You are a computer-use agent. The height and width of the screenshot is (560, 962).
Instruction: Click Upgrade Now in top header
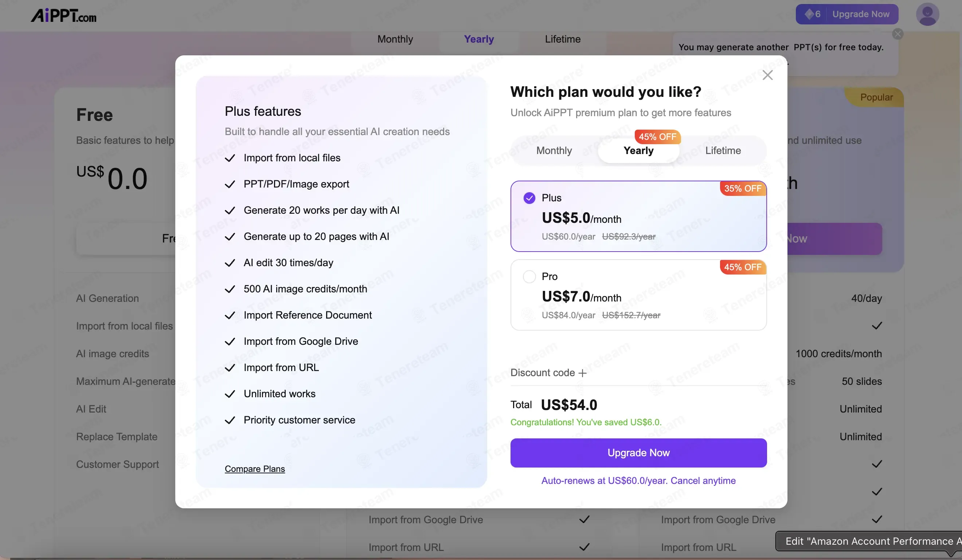[x=860, y=14]
